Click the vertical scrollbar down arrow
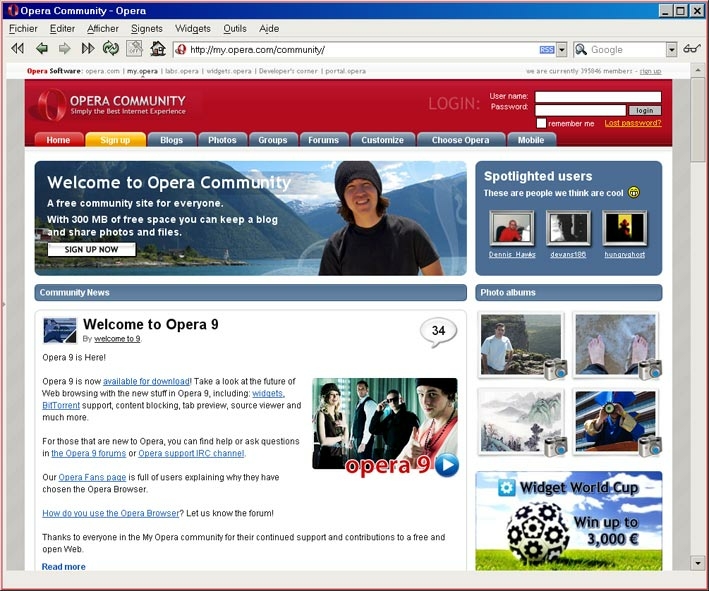 698,563
